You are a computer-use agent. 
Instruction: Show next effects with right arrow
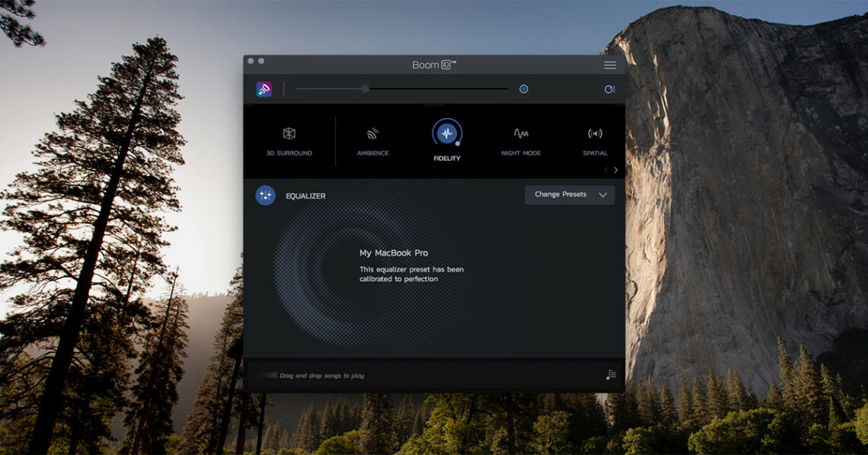tap(615, 170)
